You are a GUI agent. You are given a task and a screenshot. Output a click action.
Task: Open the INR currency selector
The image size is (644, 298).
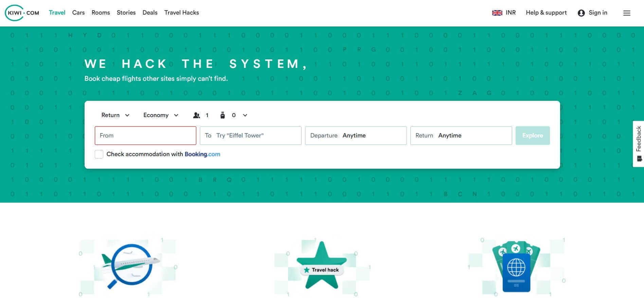coord(511,13)
